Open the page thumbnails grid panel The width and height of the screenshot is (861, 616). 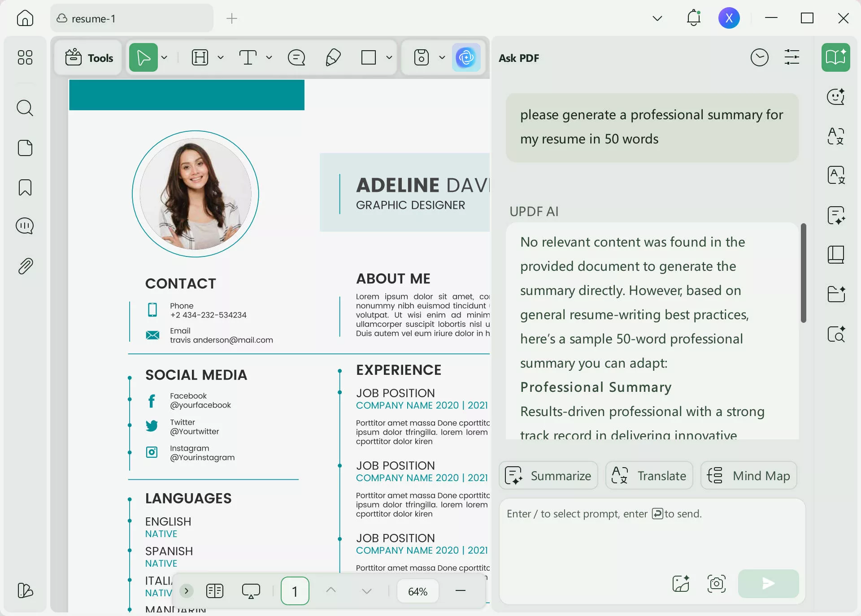[x=25, y=58]
